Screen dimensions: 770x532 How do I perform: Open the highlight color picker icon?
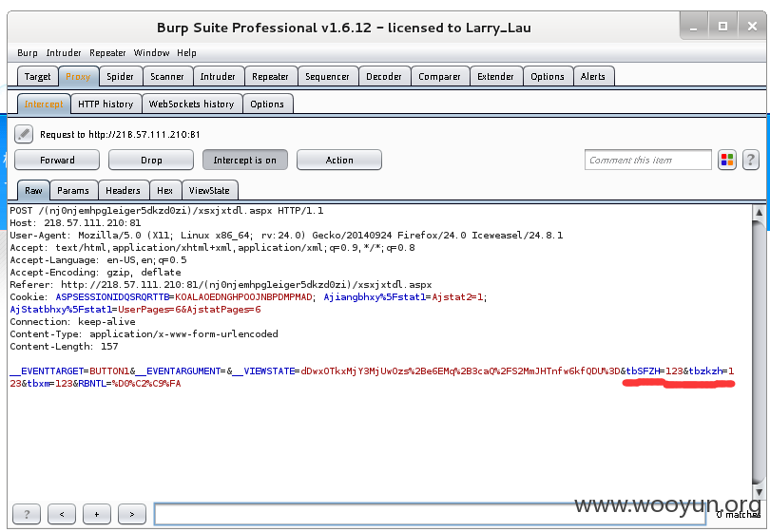(727, 160)
